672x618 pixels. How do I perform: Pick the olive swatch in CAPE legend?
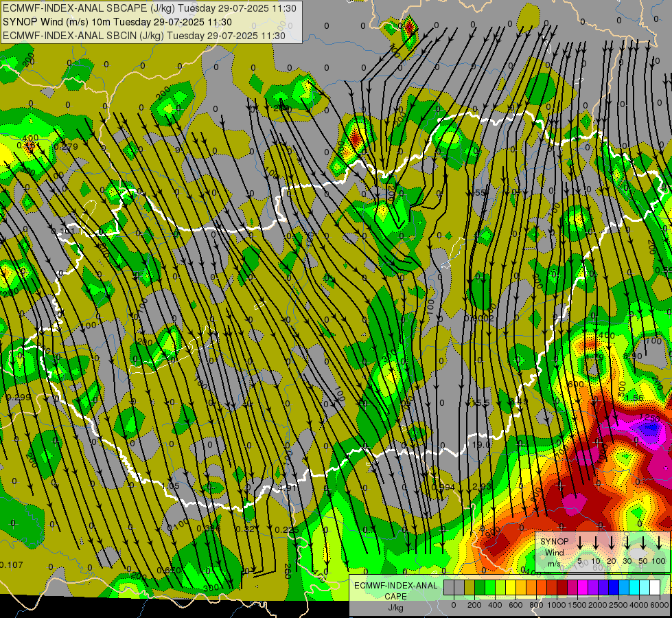[470, 587]
